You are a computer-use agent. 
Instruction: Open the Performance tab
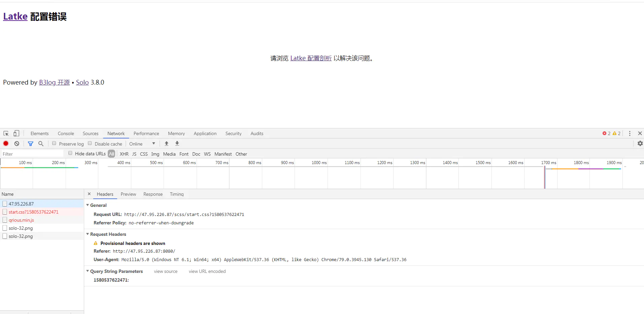coord(146,133)
